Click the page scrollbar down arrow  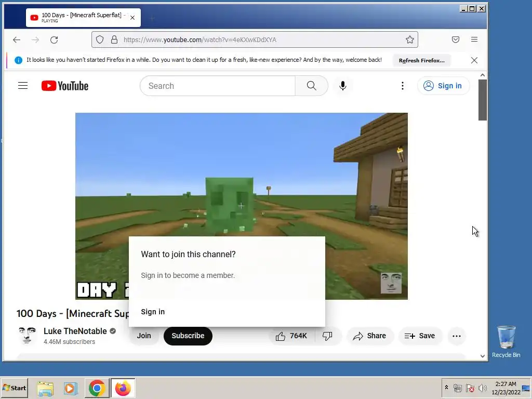pos(483,356)
